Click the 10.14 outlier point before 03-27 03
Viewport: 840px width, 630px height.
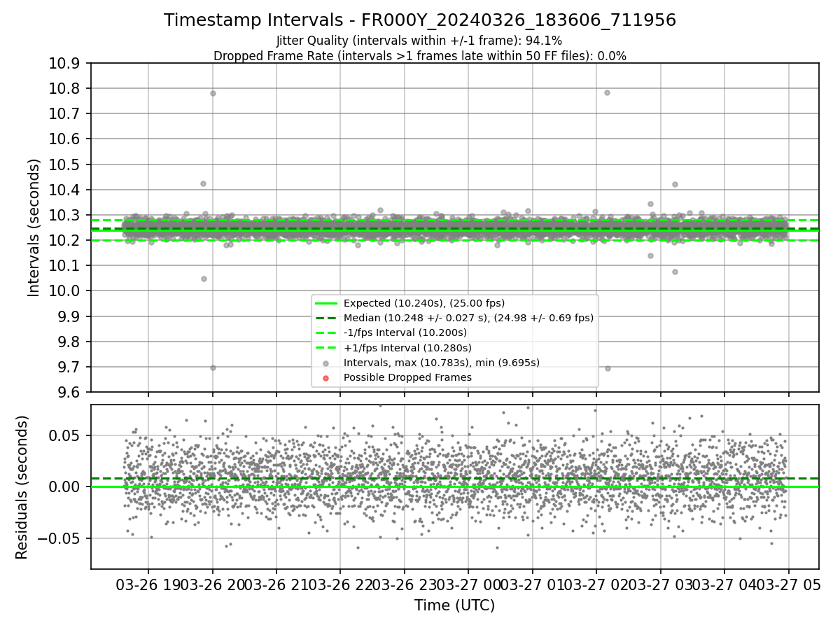(x=650, y=255)
